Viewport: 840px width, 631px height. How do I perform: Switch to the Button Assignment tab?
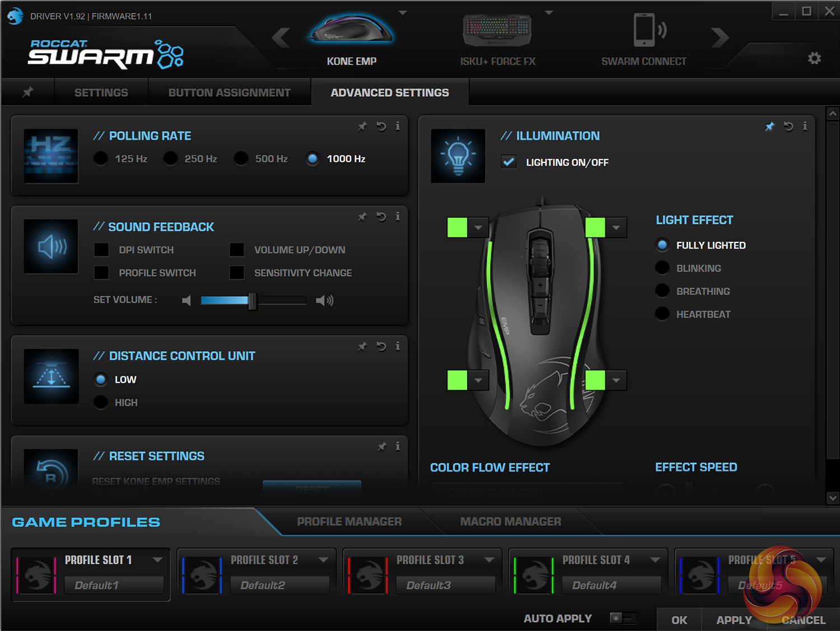tap(230, 92)
